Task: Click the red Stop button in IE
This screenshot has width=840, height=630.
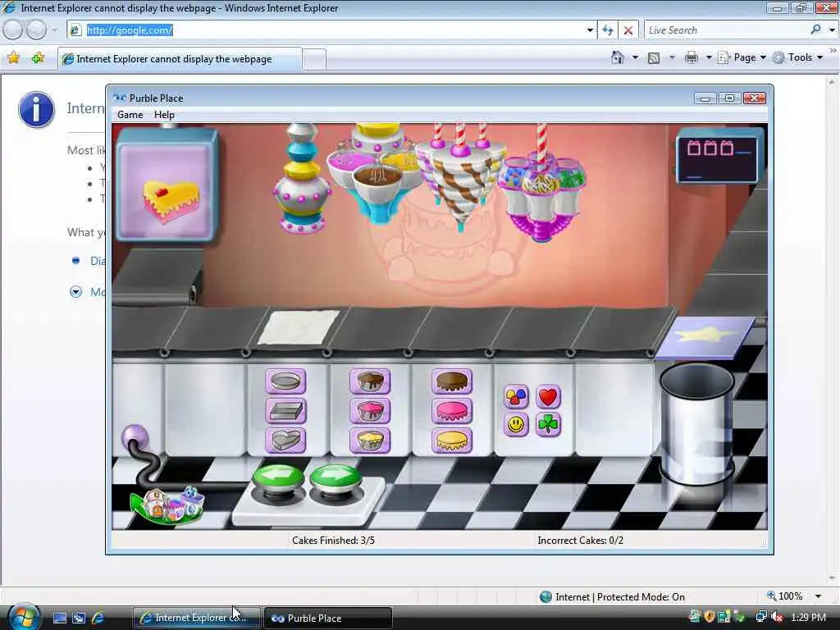Action: point(628,30)
